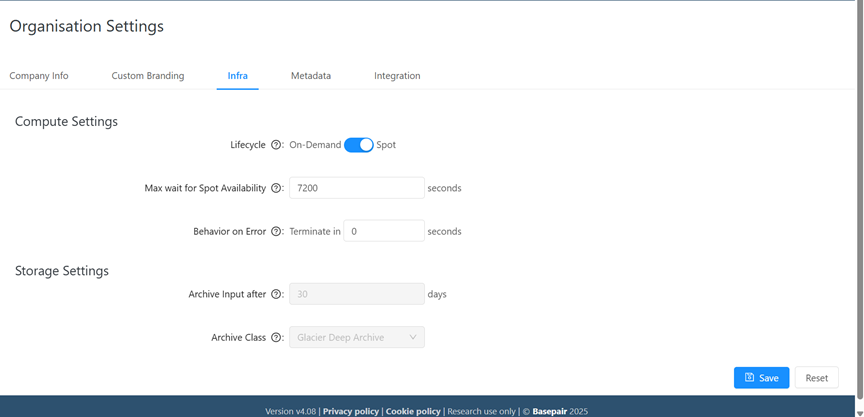Click the help icon beside Archive Input after
Screen dimensions: 864x417
click(x=276, y=295)
